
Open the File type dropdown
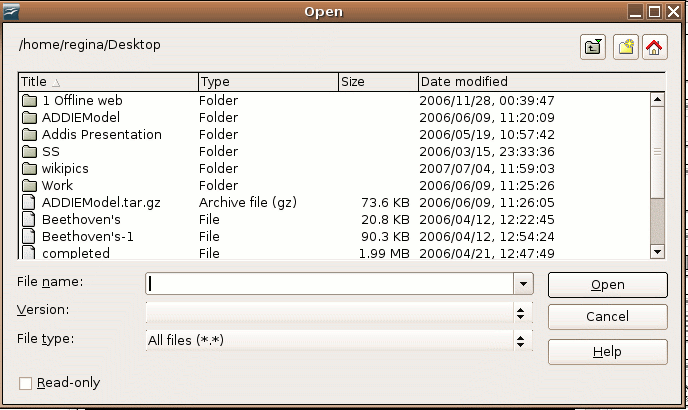click(x=339, y=340)
